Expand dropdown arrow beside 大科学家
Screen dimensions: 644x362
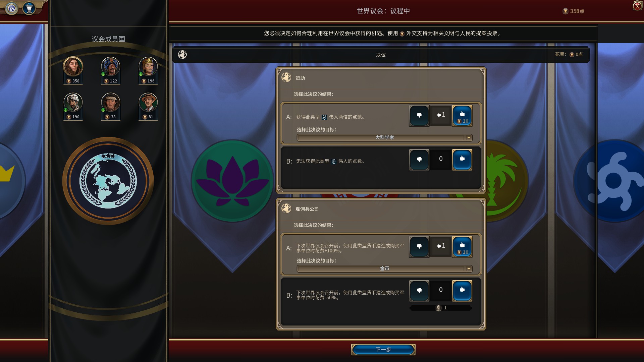[x=469, y=137]
